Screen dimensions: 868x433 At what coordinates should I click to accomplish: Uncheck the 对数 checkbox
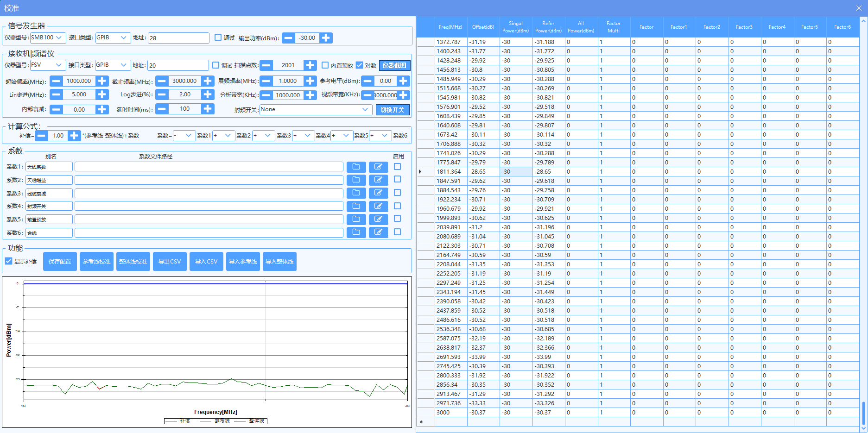[x=360, y=65]
